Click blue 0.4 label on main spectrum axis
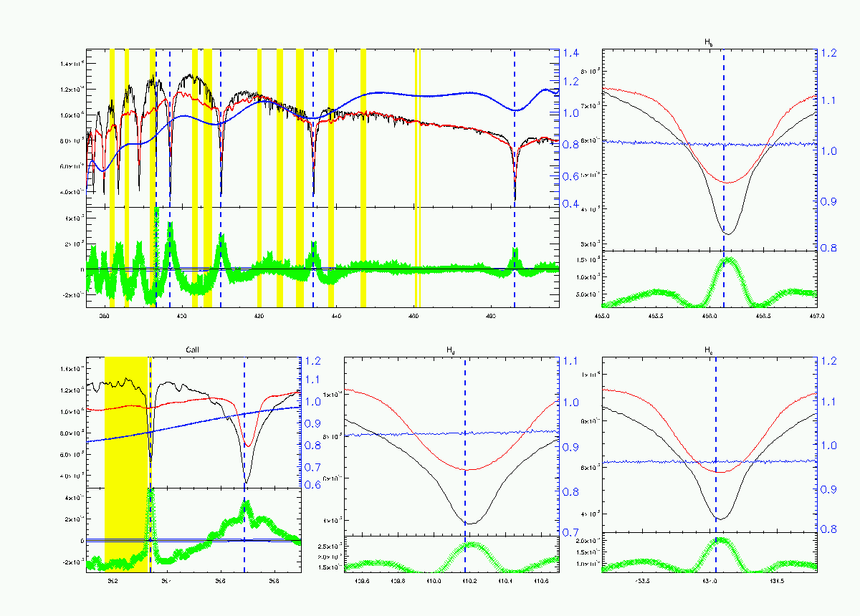 pos(570,204)
